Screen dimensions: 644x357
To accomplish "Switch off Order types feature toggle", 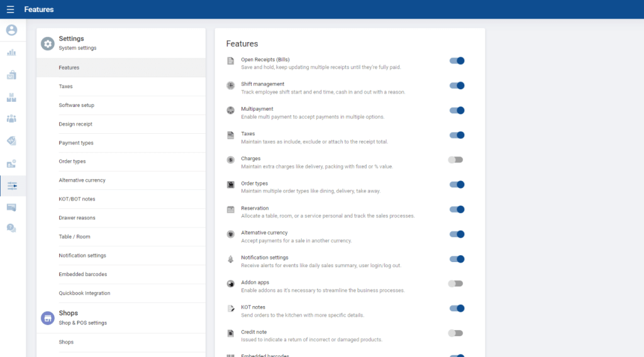I will click(x=457, y=185).
